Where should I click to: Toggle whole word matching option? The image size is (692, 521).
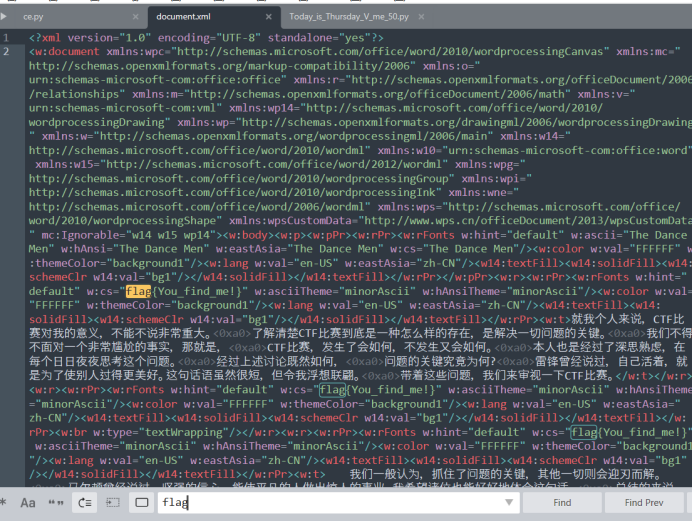pyautogui.click(x=56, y=502)
